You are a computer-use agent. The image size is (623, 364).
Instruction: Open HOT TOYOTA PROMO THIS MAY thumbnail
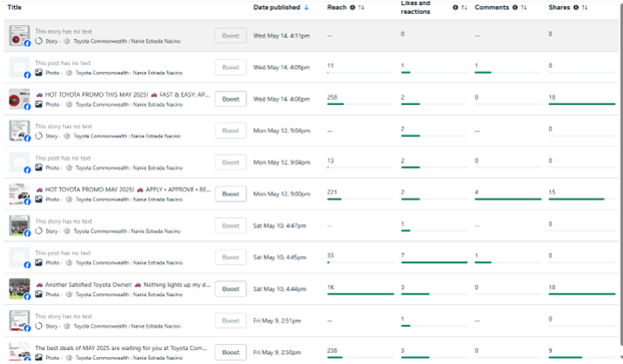pyautogui.click(x=19, y=99)
